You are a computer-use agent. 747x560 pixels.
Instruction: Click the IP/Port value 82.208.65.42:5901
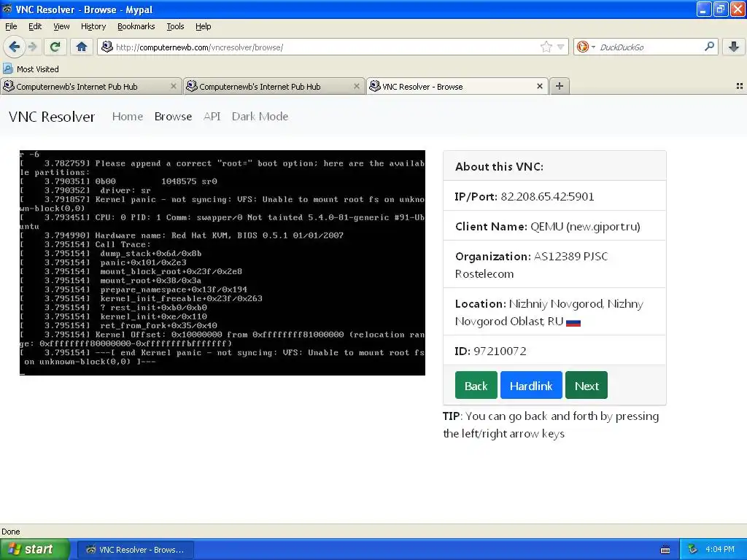click(547, 197)
